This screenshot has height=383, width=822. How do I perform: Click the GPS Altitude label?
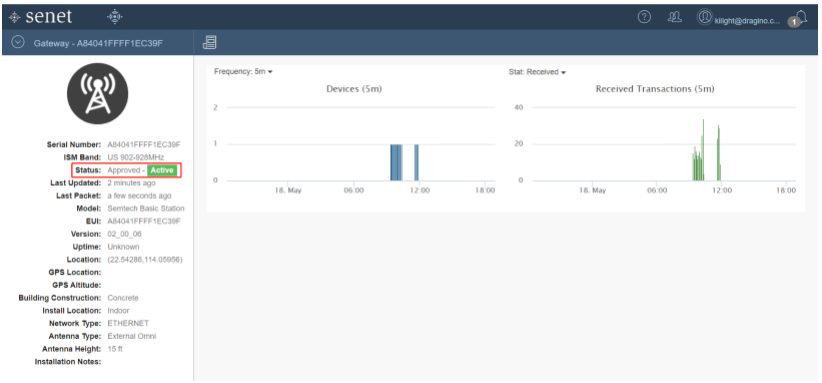click(x=77, y=286)
